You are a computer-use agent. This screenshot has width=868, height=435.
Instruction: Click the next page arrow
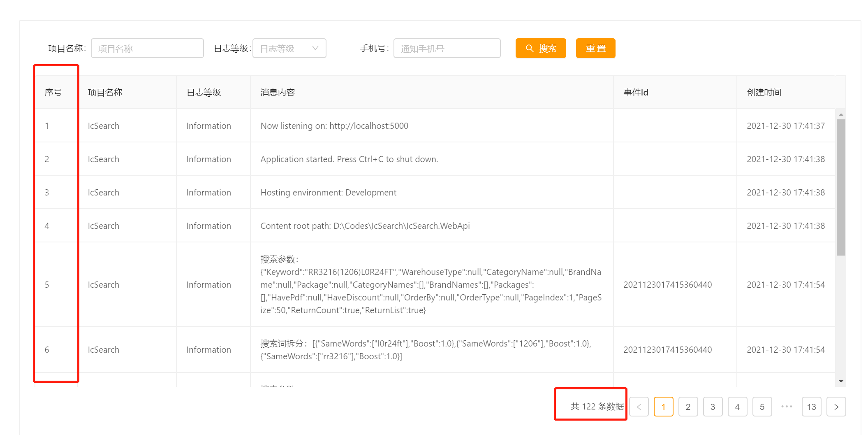[836, 407]
